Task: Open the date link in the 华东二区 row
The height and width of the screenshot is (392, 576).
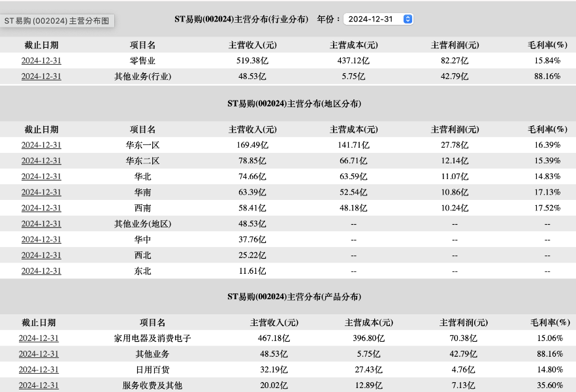Action: 41,161
